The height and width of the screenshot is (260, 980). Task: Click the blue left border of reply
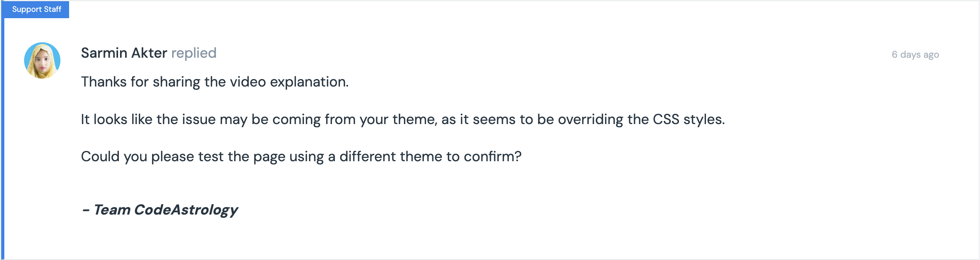pos(2,138)
